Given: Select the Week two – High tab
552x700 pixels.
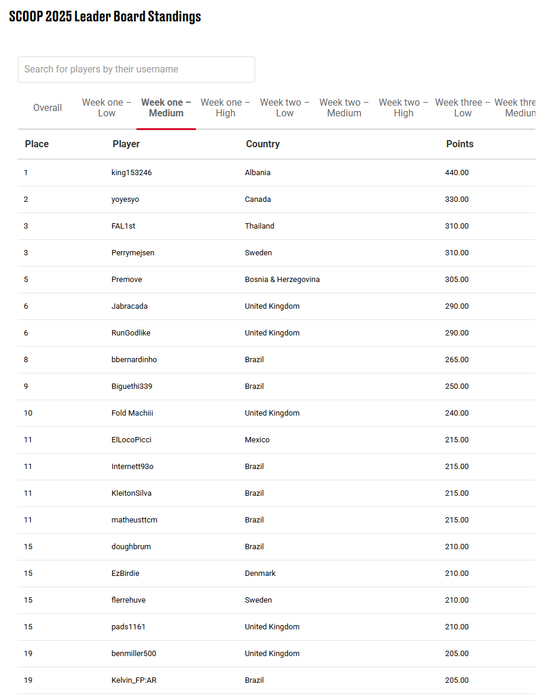Looking at the screenshot, I should [x=403, y=108].
